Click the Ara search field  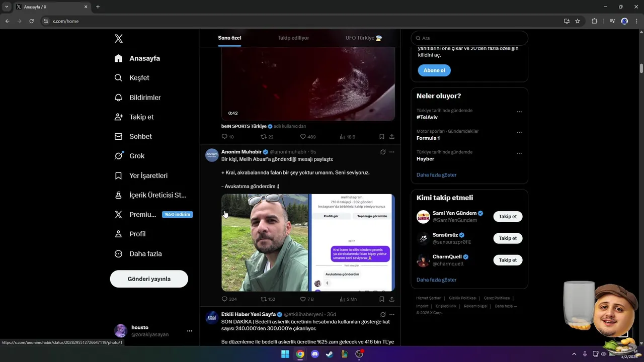pos(469,38)
